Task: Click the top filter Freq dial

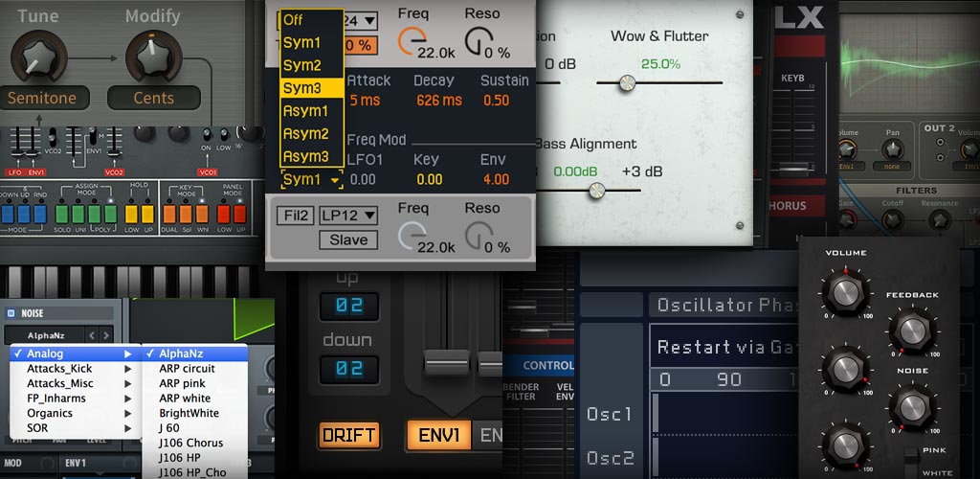Action: tap(414, 38)
